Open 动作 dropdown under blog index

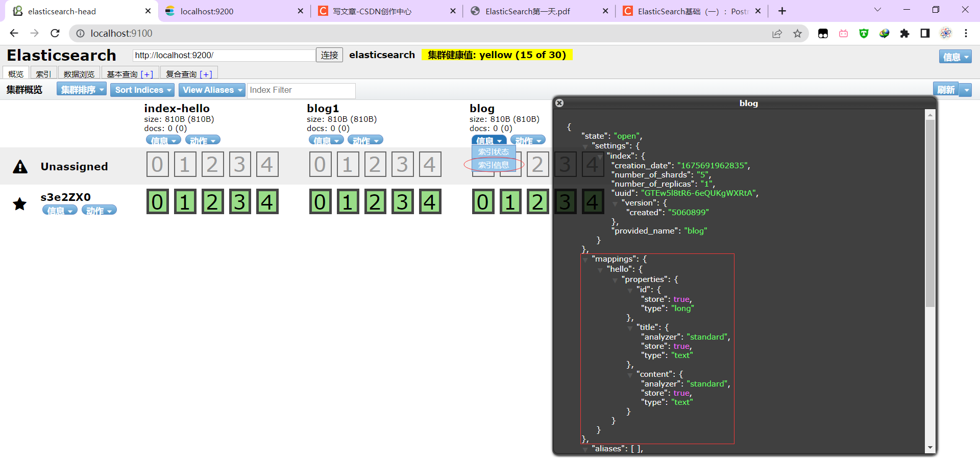pos(528,140)
